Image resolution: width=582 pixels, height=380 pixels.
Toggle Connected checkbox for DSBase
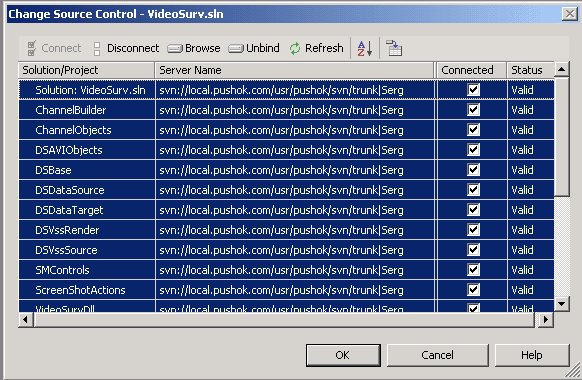[x=473, y=170]
